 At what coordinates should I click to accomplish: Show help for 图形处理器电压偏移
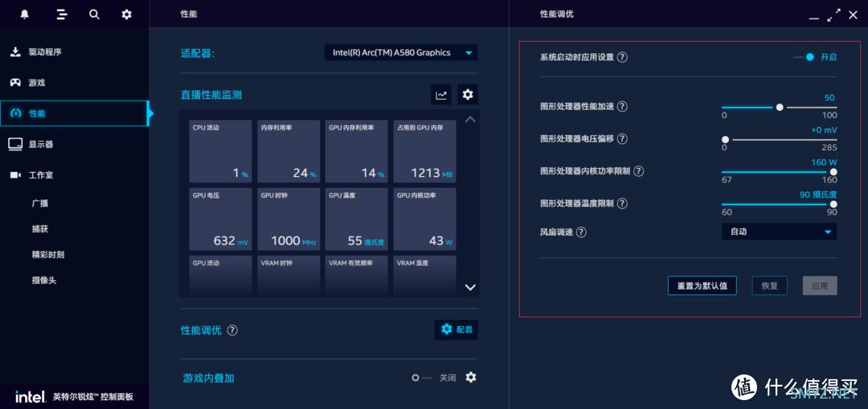(622, 138)
